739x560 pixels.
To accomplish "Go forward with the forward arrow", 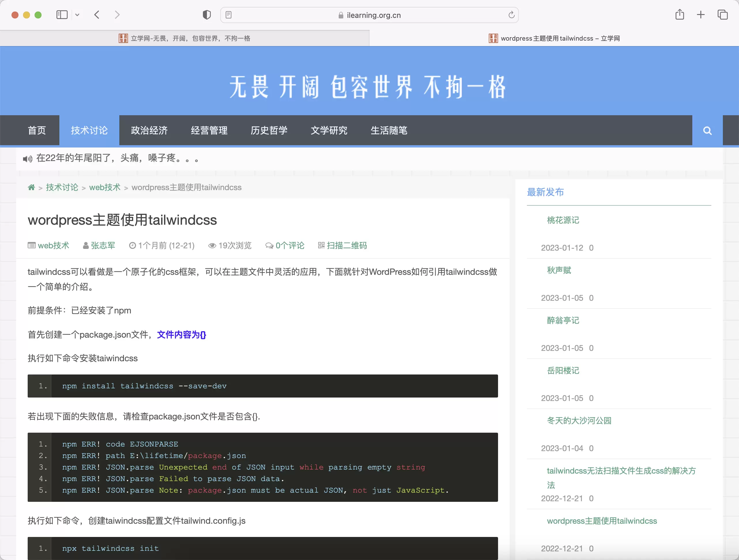I will click(117, 15).
